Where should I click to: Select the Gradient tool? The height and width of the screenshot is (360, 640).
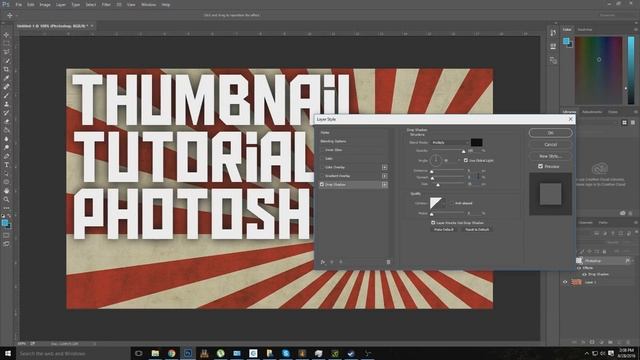pos(6,130)
